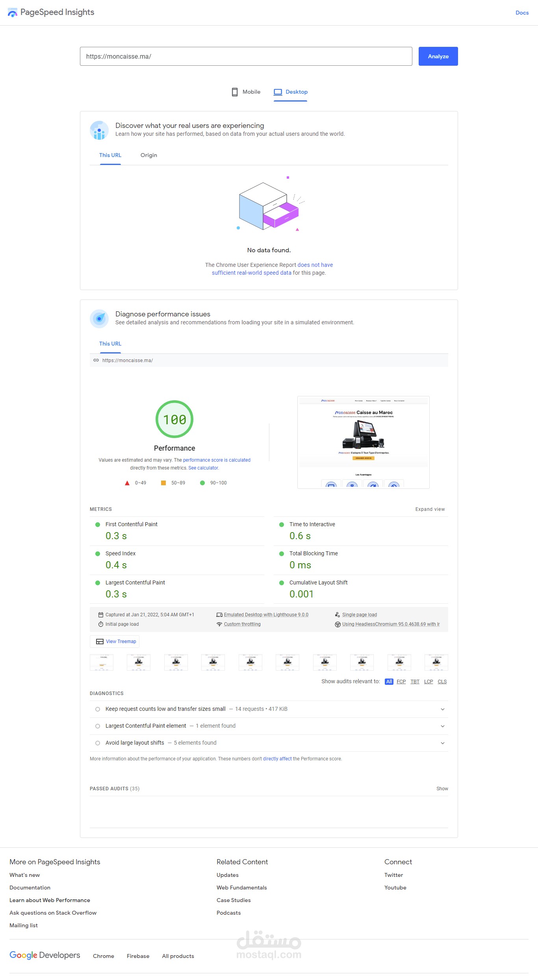Filter audits by LCP

(x=429, y=682)
